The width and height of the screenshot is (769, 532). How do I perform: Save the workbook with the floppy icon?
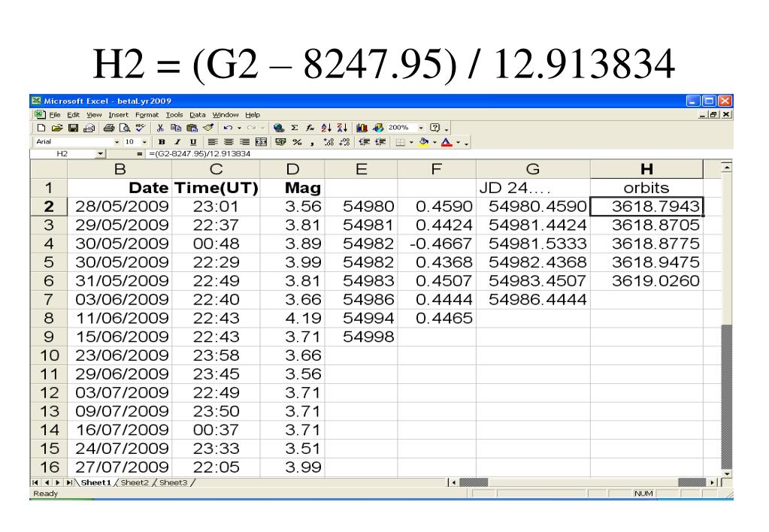pyautogui.click(x=73, y=128)
